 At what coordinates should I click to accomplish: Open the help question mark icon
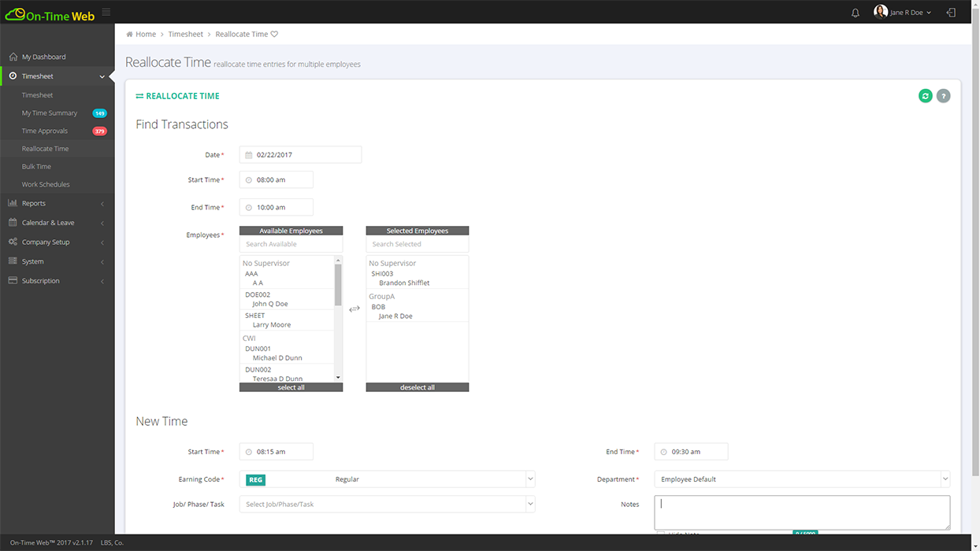(x=944, y=95)
